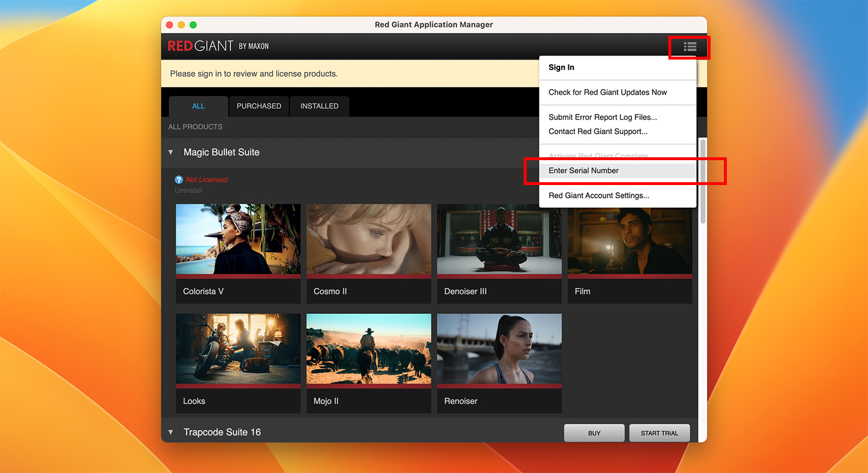Click the Not Licensed status link
Image resolution: width=868 pixels, height=473 pixels.
click(x=207, y=180)
